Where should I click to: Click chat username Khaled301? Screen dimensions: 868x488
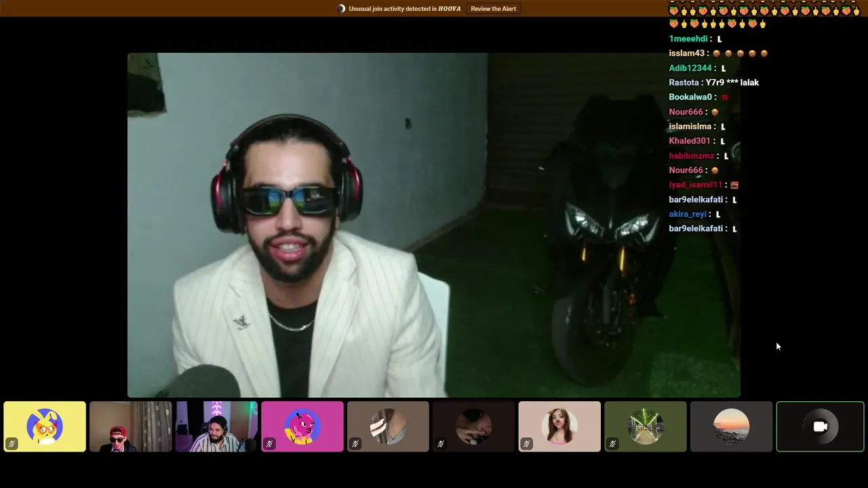[x=690, y=141]
